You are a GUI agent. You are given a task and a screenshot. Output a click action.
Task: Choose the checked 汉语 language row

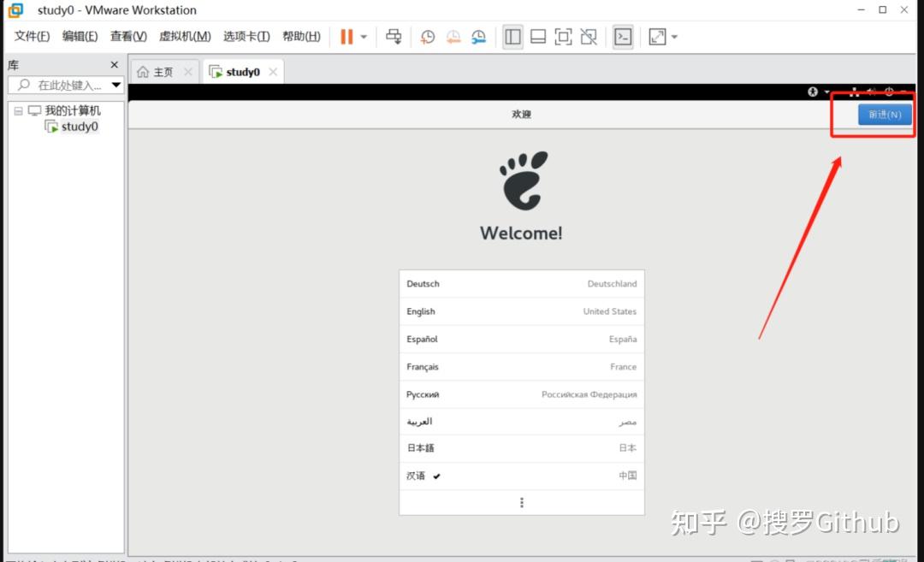(x=522, y=476)
